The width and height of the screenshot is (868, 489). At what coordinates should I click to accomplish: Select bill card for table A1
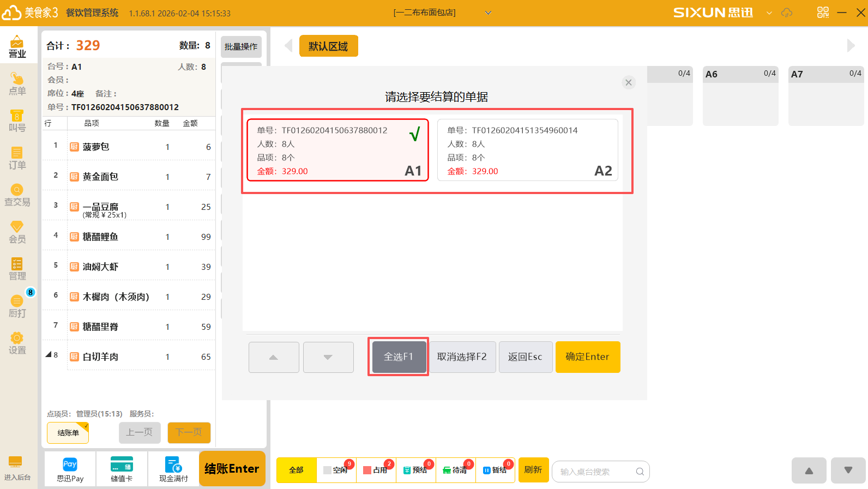click(337, 150)
